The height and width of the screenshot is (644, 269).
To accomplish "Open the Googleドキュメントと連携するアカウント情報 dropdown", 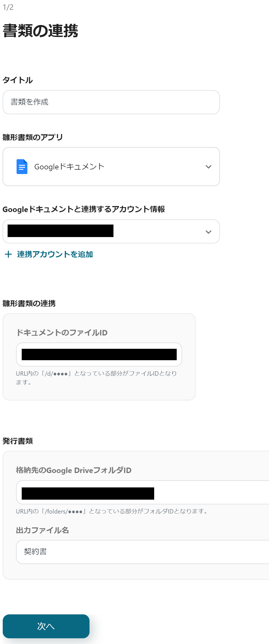I will click(x=111, y=232).
